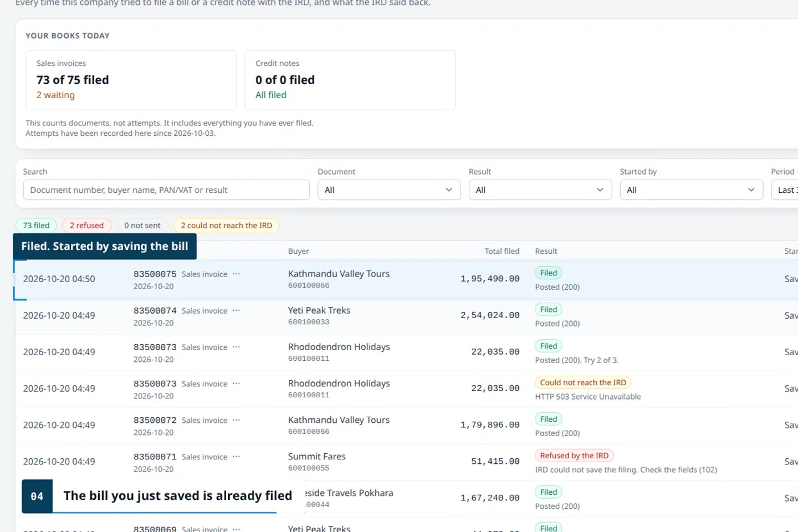Click the amount 1,95,490.00
This screenshot has width=798, height=532.
pos(490,279)
